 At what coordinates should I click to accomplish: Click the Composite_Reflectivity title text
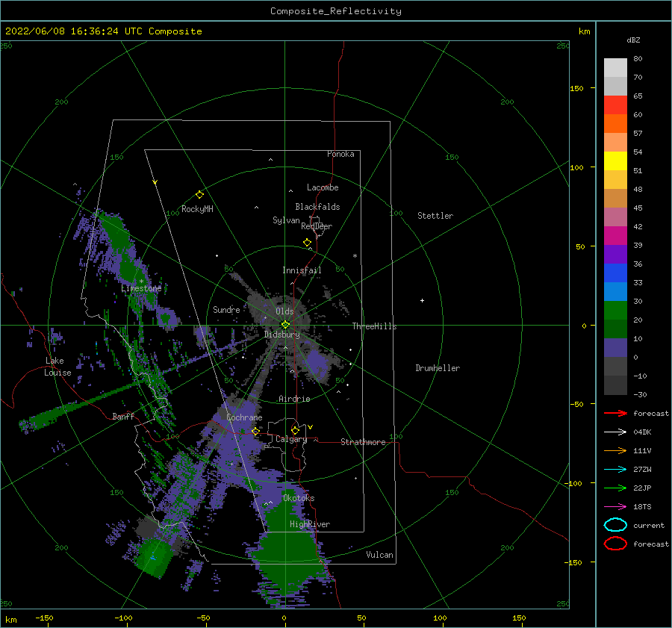coord(336,11)
